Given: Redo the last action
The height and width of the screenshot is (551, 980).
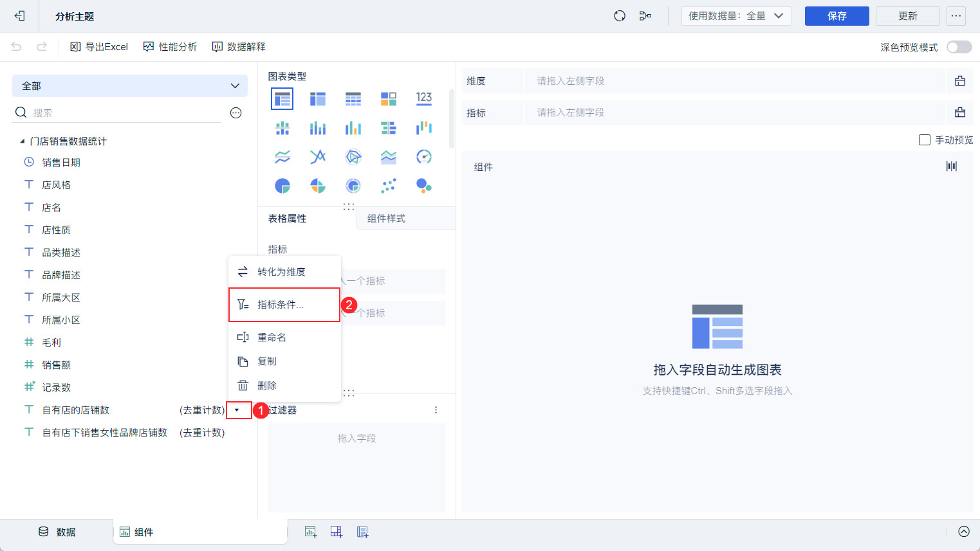Looking at the screenshot, I should tap(42, 46).
